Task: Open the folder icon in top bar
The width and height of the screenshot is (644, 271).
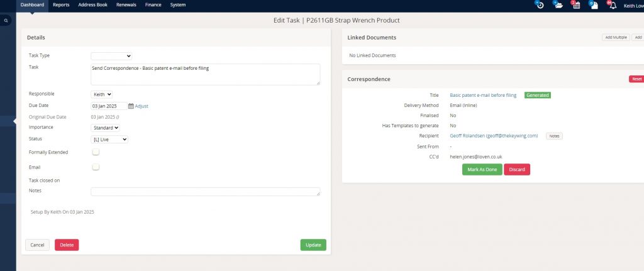Action: pos(558,5)
